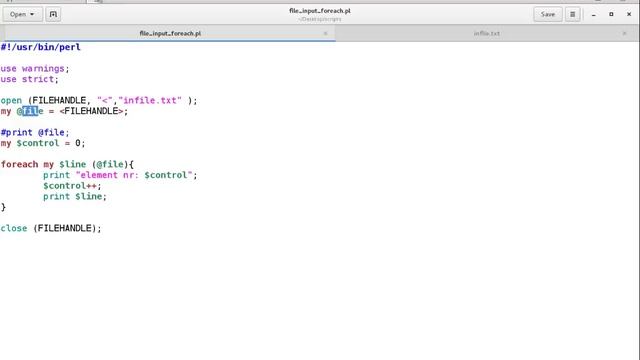Switch to the file_input_foreach.pl tab

pyautogui.click(x=170, y=33)
